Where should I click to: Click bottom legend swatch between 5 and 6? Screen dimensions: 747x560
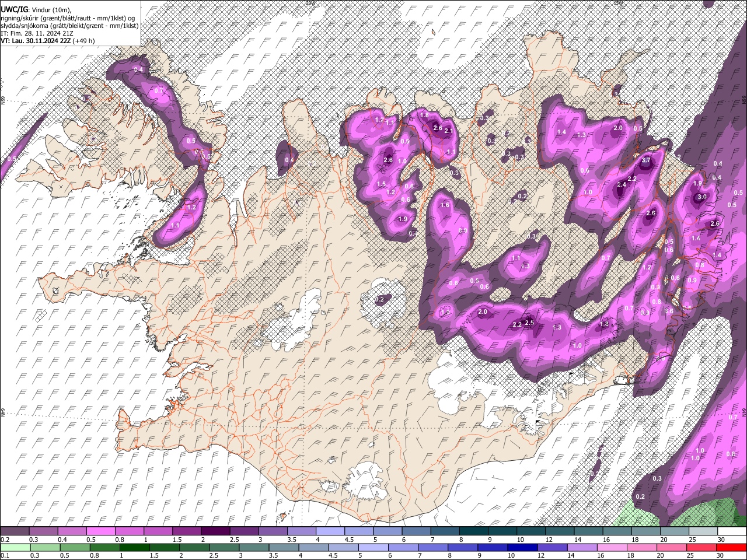(x=373, y=547)
